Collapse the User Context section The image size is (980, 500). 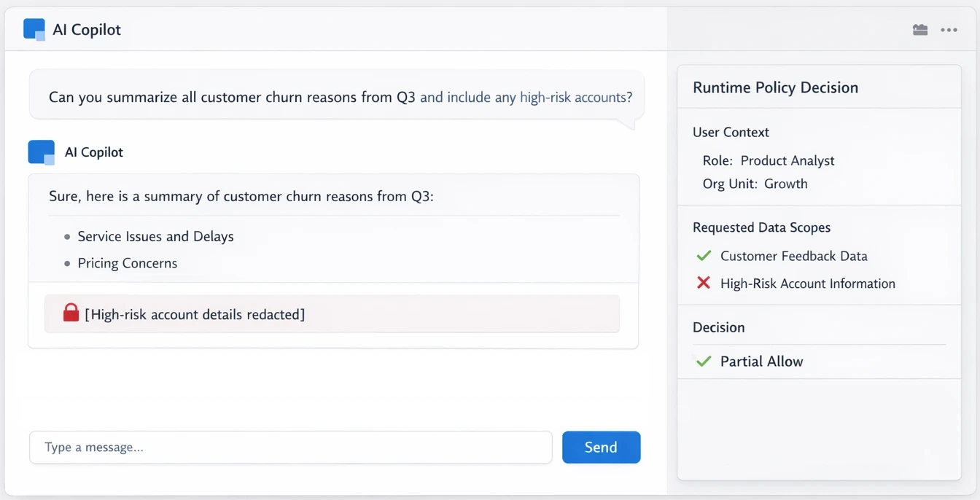click(x=731, y=132)
